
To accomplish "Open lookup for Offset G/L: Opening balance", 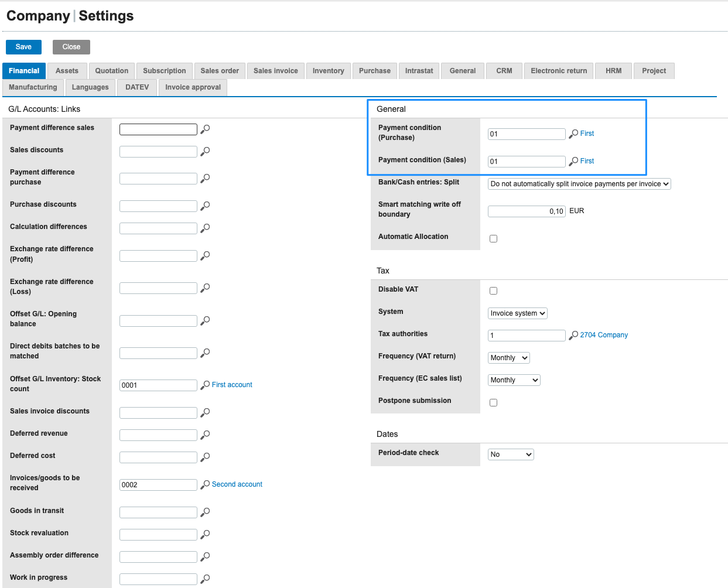I will coord(205,320).
